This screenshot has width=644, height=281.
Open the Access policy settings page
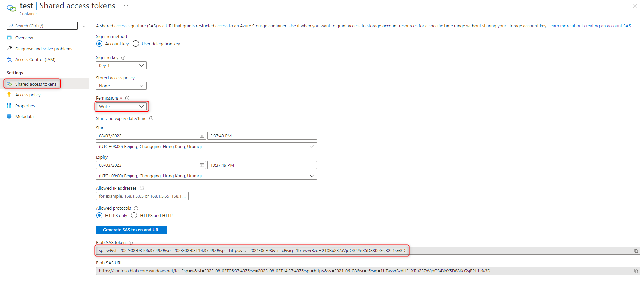pos(28,95)
